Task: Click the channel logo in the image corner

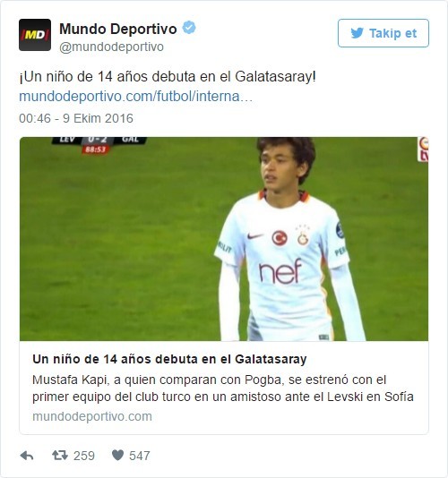Action: (423, 149)
